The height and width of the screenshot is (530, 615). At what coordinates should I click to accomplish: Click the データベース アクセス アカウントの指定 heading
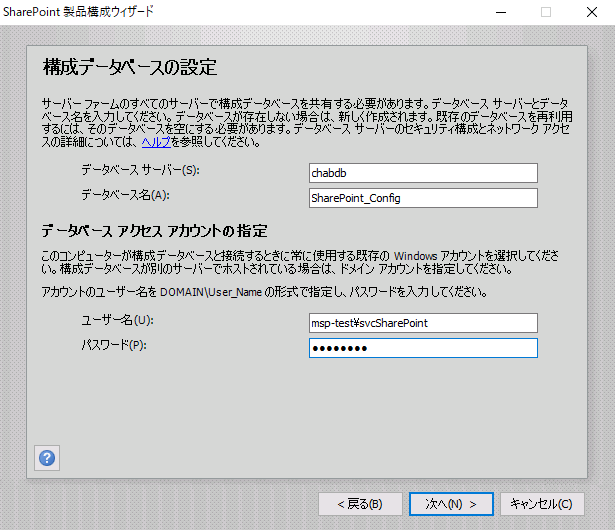(155, 231)
